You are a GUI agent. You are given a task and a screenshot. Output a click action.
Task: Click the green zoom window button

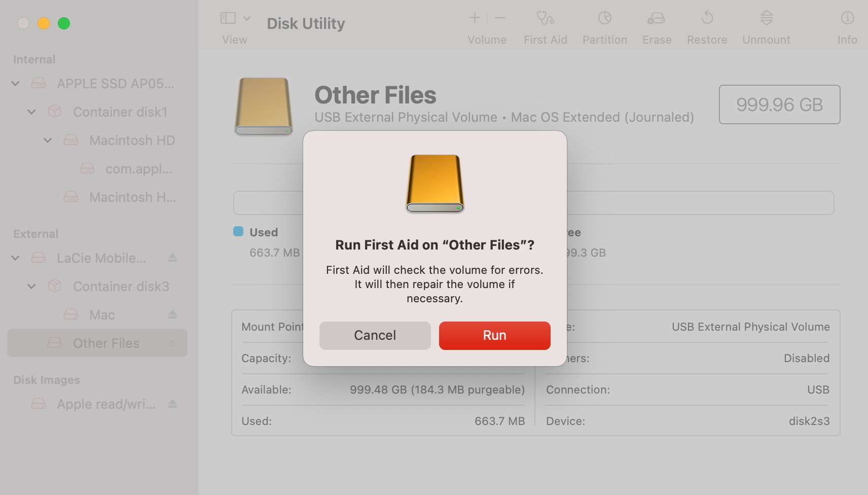click(64, 23)
